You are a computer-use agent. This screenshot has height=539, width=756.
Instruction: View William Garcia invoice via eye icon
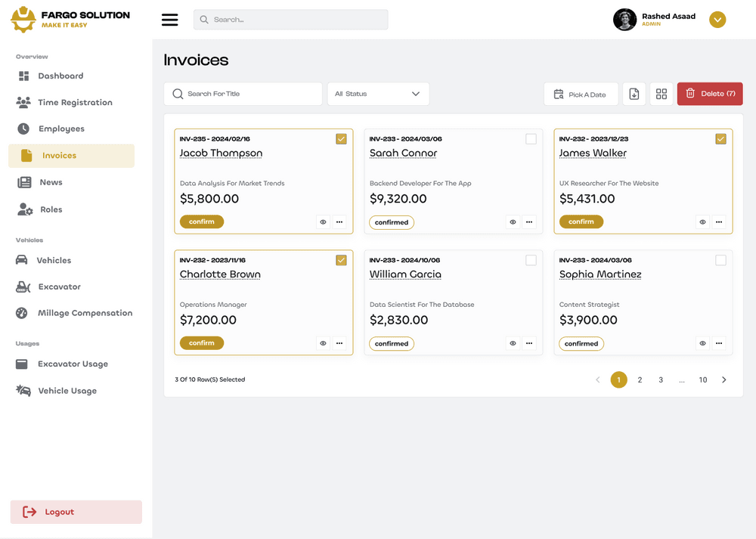(x=513, y=343)
